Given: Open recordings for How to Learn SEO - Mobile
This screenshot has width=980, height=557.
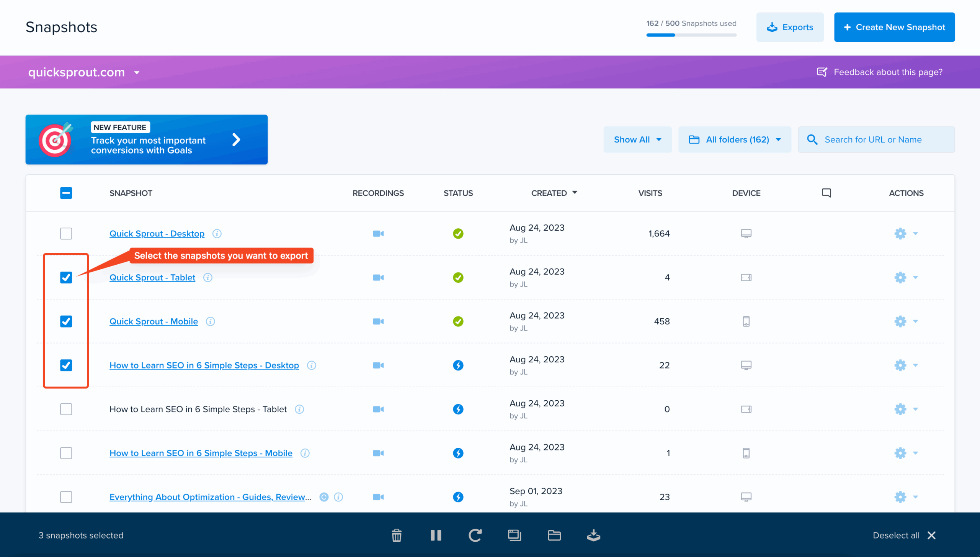Looking at the screenshot, I should point(378,453).
